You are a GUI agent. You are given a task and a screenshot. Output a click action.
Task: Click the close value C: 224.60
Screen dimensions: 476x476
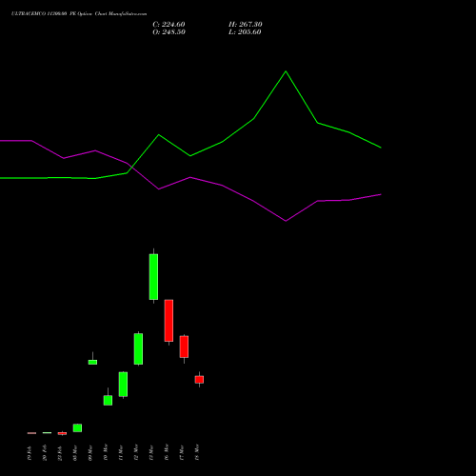[169, 25]
